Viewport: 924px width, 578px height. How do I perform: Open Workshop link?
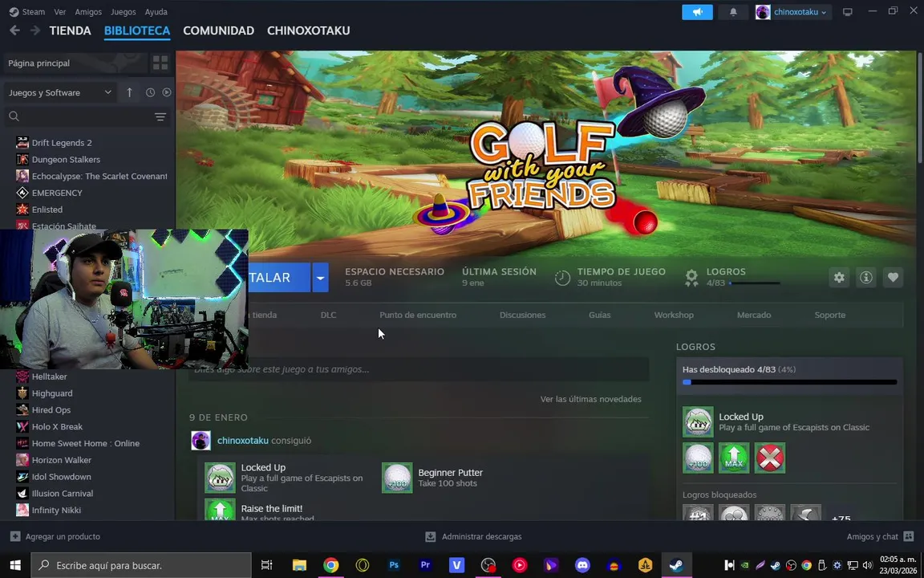point(674,315)
